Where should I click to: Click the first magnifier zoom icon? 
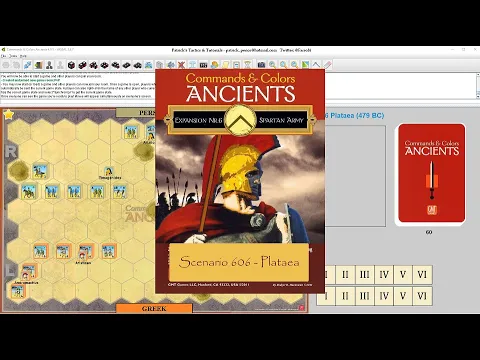272,65
